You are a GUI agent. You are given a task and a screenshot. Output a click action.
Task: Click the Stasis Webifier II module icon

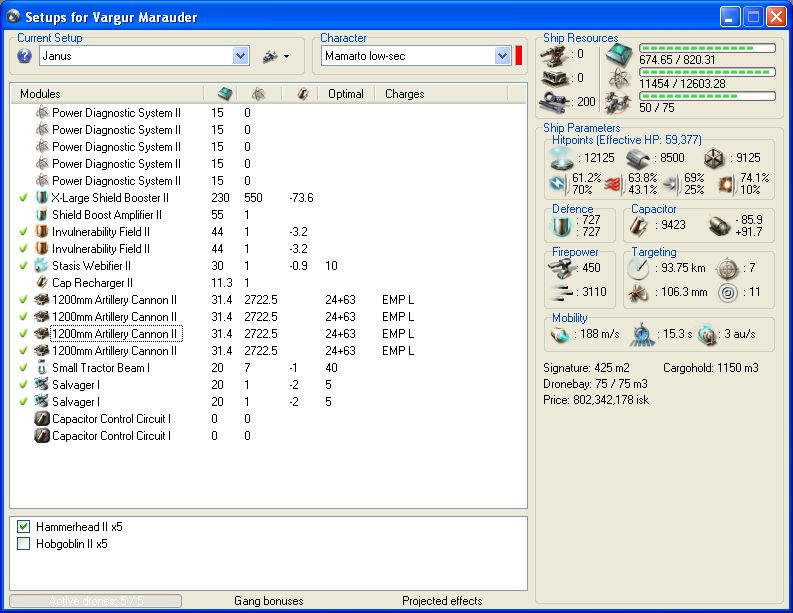coord(42,266)
